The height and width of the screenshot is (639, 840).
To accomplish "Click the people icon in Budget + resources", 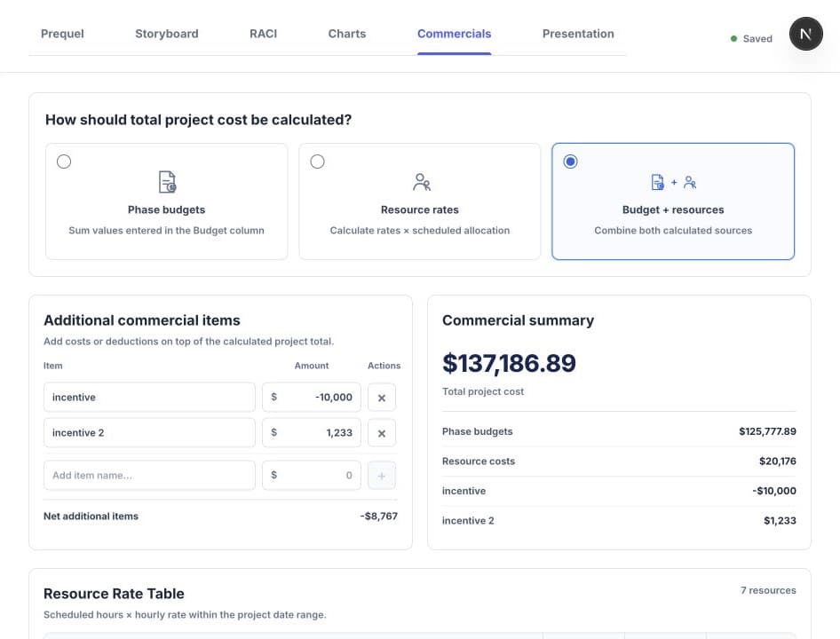I will pyautogui.click(x=689, y=182).
